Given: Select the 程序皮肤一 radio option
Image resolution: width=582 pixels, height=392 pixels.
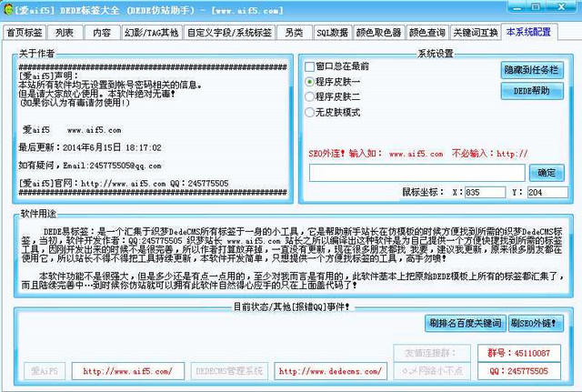Looking at the screenshot, I should point(332,82).
